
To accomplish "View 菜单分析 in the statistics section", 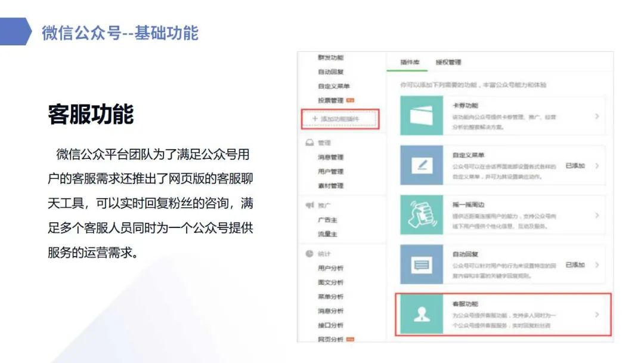I will point(330,296).
